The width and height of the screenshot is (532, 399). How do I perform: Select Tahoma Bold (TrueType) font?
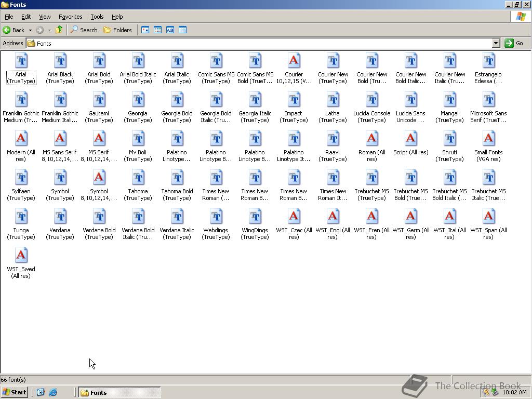[x=177, y=178]
